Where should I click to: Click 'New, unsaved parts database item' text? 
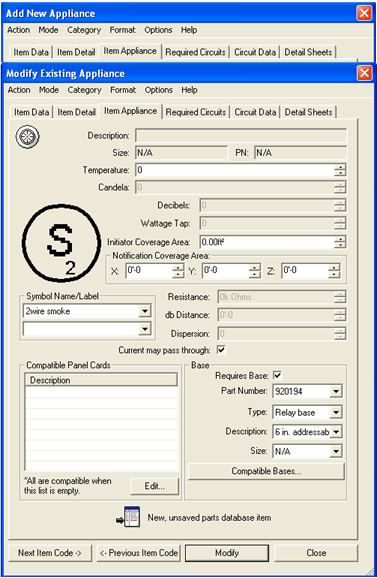pos(209,518)
